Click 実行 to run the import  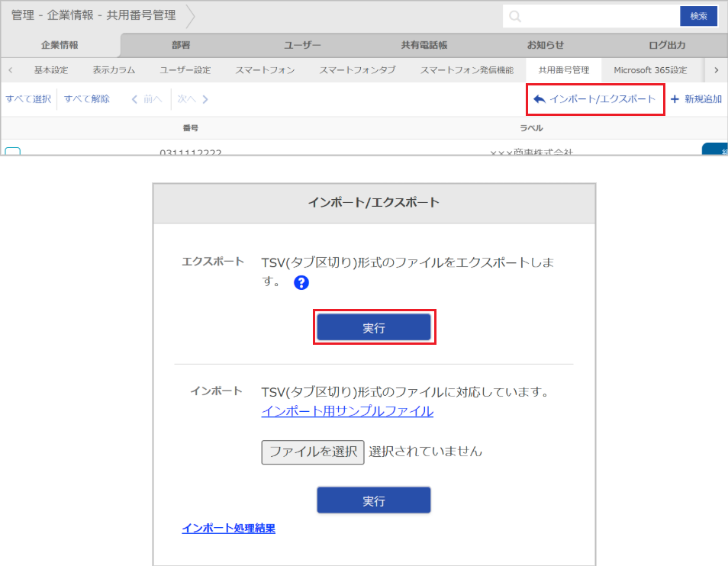373,500
